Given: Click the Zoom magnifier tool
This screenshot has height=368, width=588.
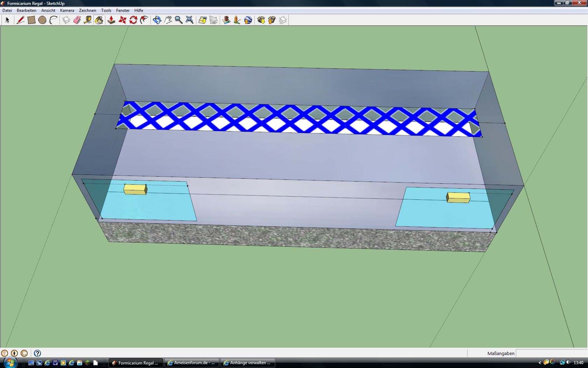Looking at the screenshot, I should point(178,20).
